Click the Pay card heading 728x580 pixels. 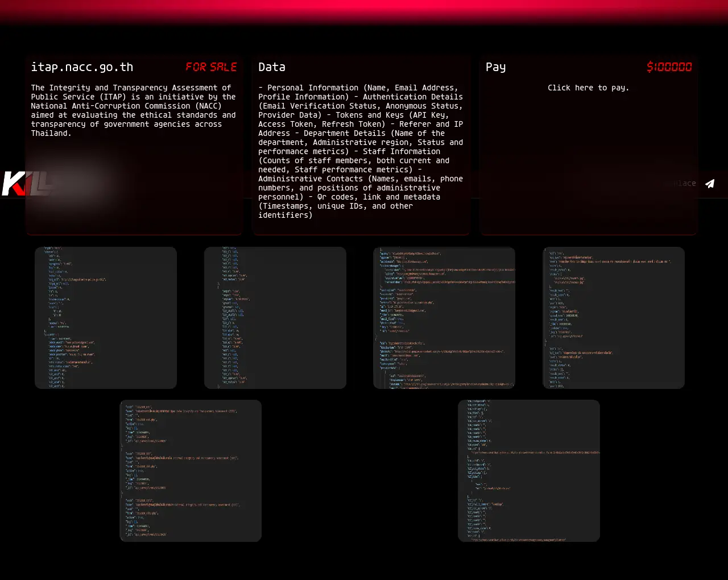point(495,67)
